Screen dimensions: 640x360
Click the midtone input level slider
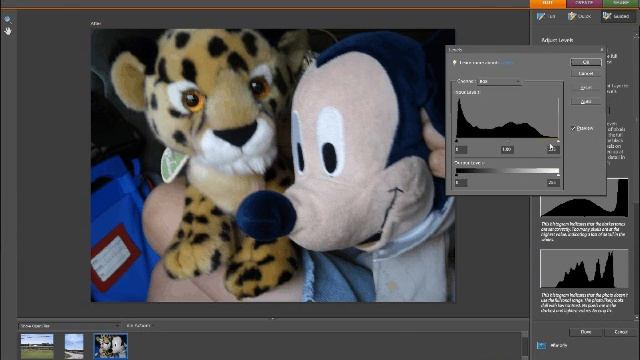(x=507, y=141)
